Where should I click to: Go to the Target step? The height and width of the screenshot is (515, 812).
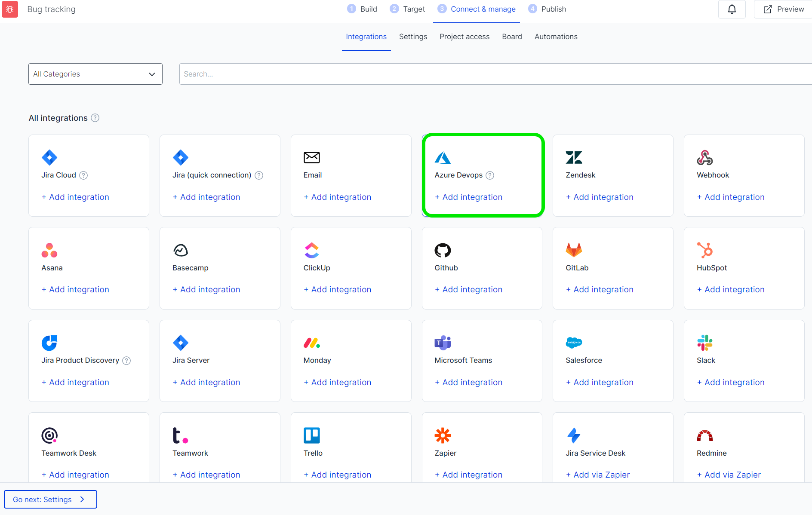pos(407,9)
